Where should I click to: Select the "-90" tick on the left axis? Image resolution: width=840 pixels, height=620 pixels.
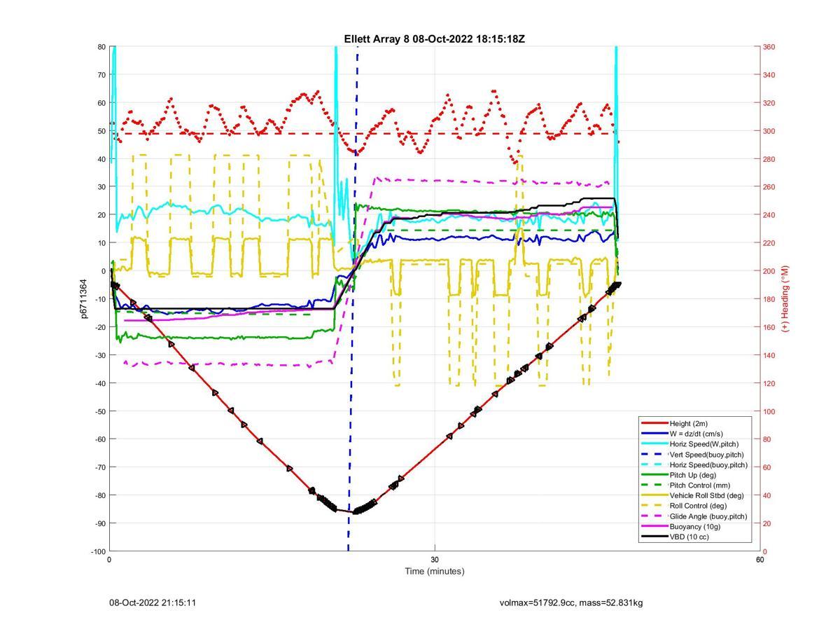tap(100, 523)
